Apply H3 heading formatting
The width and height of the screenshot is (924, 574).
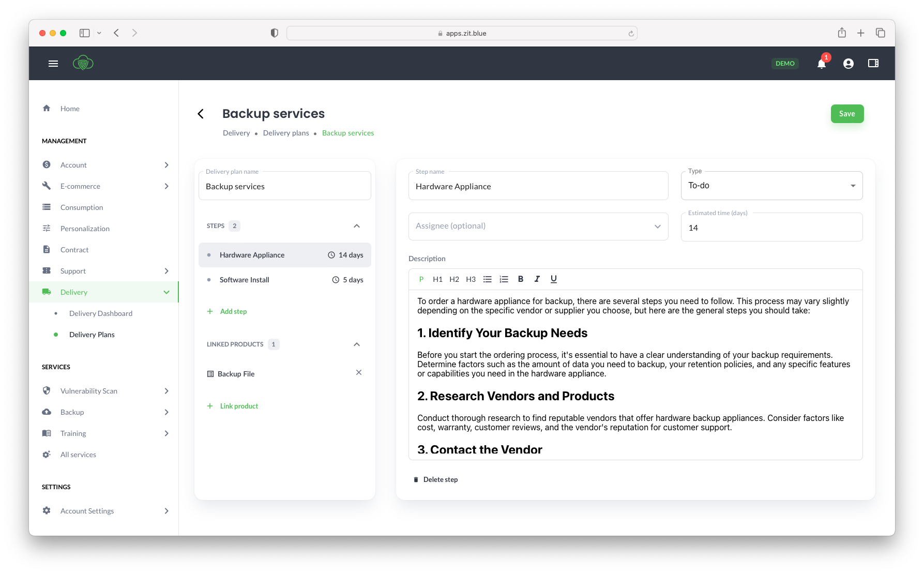471,279
